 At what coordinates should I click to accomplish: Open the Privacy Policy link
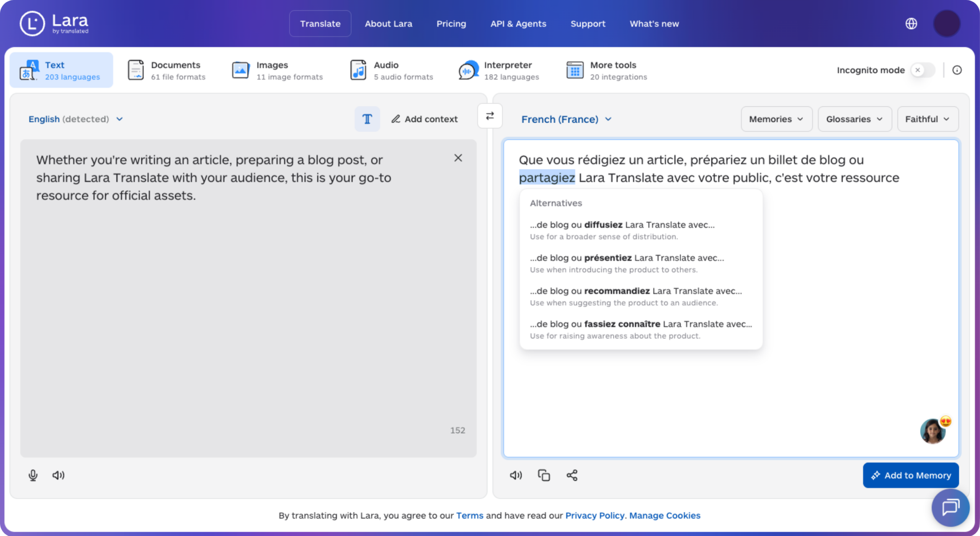[x=595, y=515]
